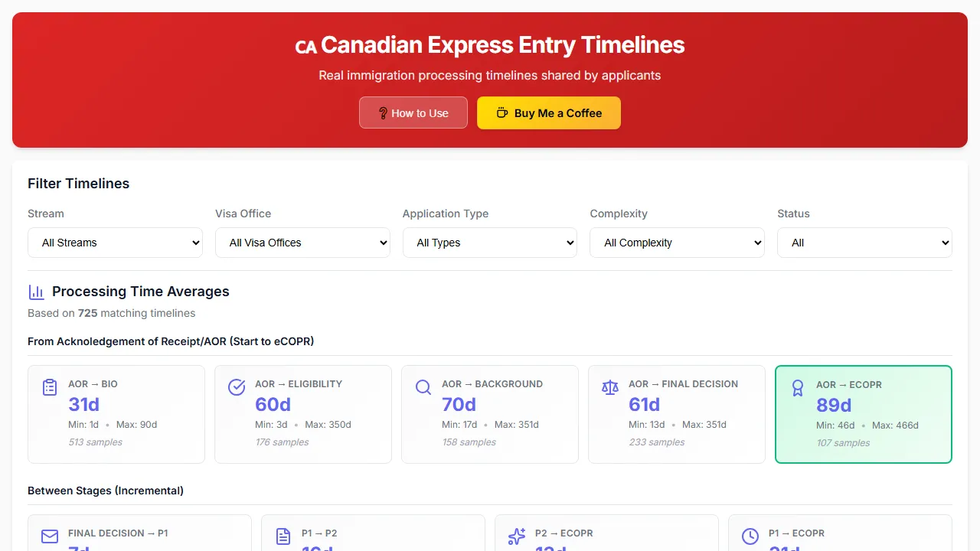Open the Status dropdown
The image size is (980, 551).
864,243
